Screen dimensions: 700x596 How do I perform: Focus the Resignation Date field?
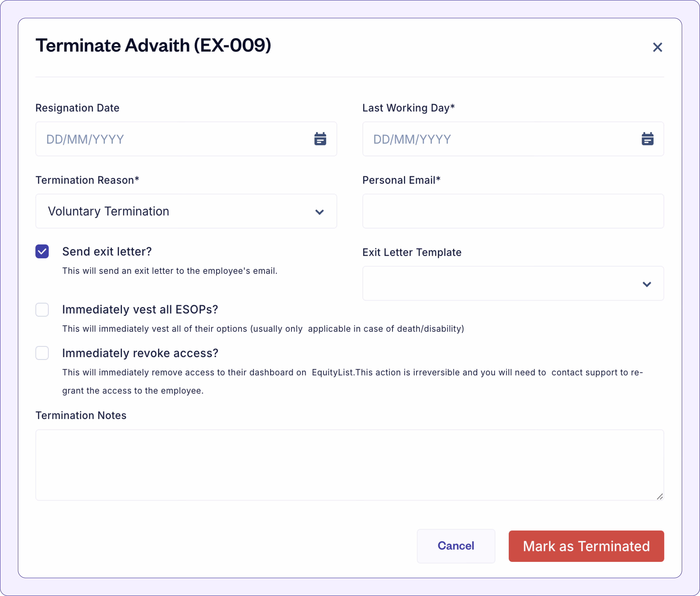pyautogui.click(x=186, y=139)
